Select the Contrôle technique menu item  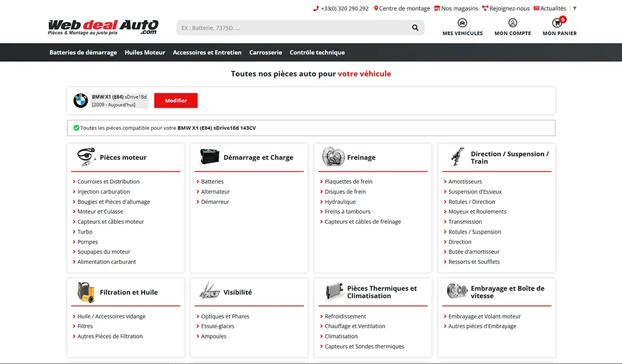click(317, 53)
